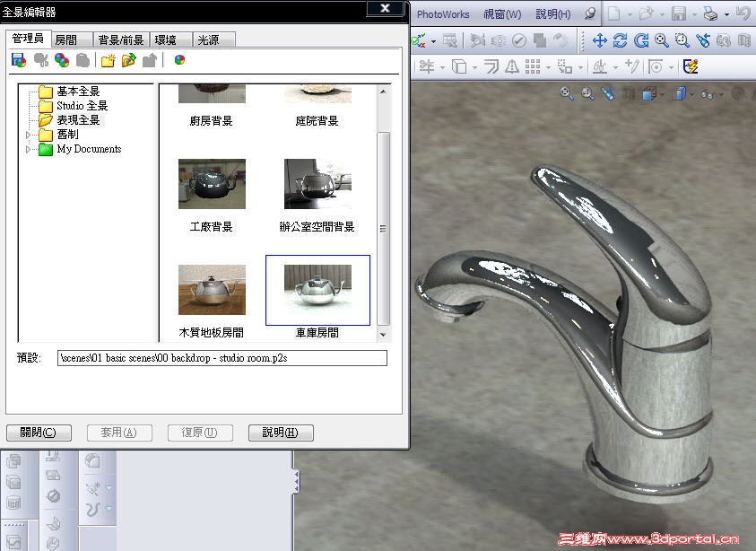
Task: Select the 辦公室空間背景 scene thumbnail
Action: [317, 184]
